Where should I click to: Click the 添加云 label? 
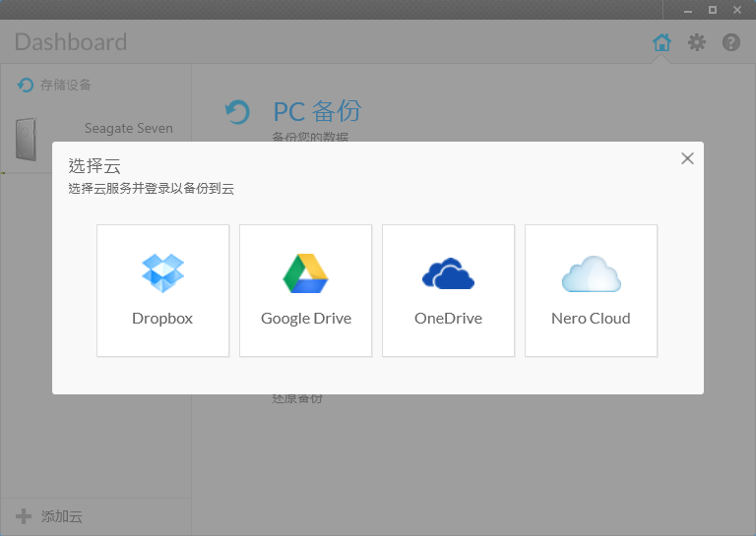(61, 516)
